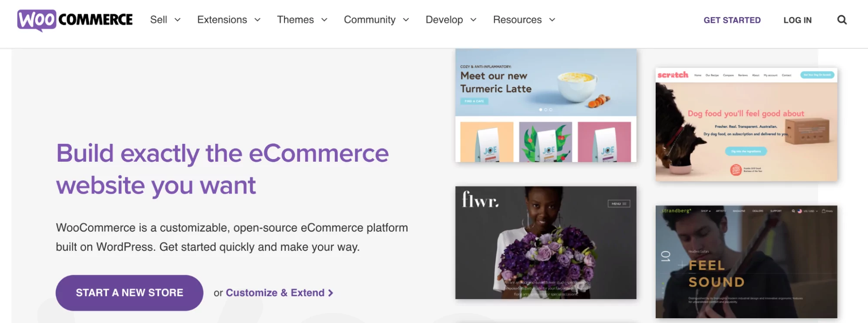Expand the SHOP dropdown on strandberg
This screenshot has width=868, height=323.
[x=705, y=211]
